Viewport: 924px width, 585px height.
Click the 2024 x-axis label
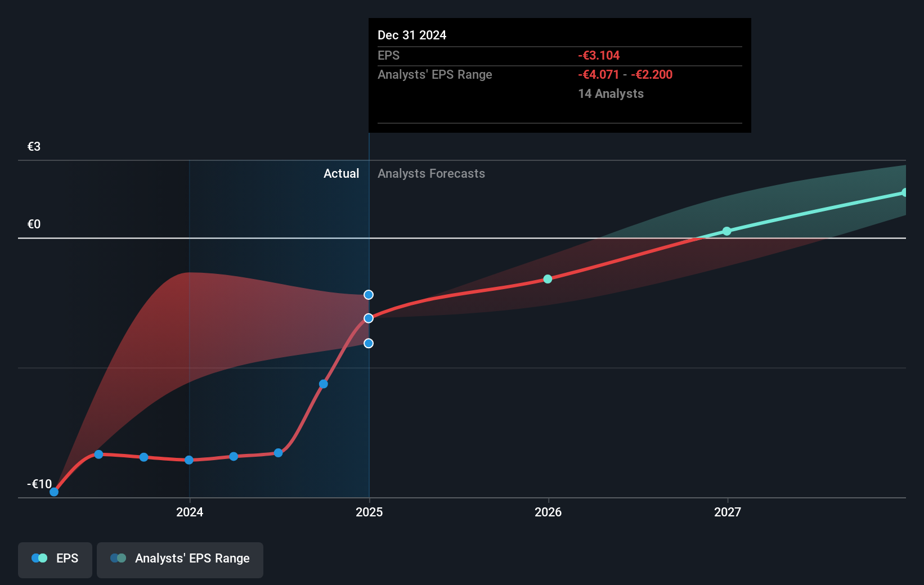pyautogui.click(x=190, y=512)
